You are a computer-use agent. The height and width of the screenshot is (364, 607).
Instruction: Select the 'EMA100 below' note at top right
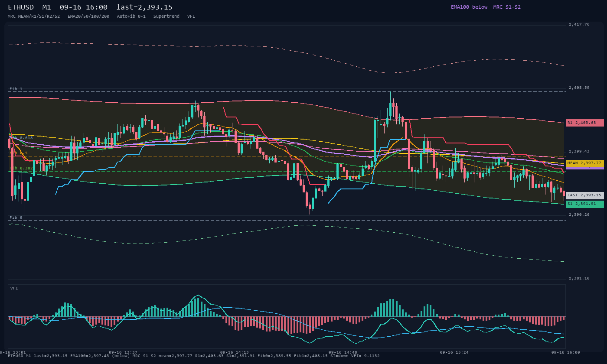(x=469, y=7)
